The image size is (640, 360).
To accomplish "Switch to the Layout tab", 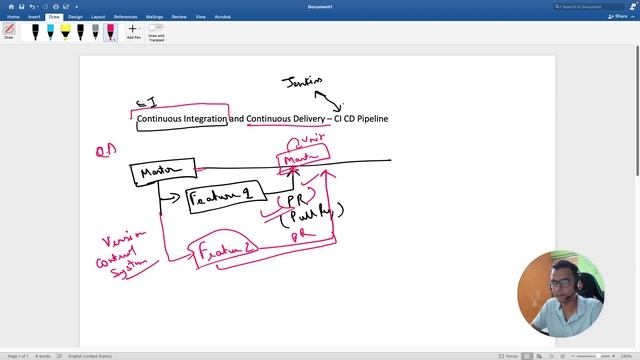I will 98,17.
